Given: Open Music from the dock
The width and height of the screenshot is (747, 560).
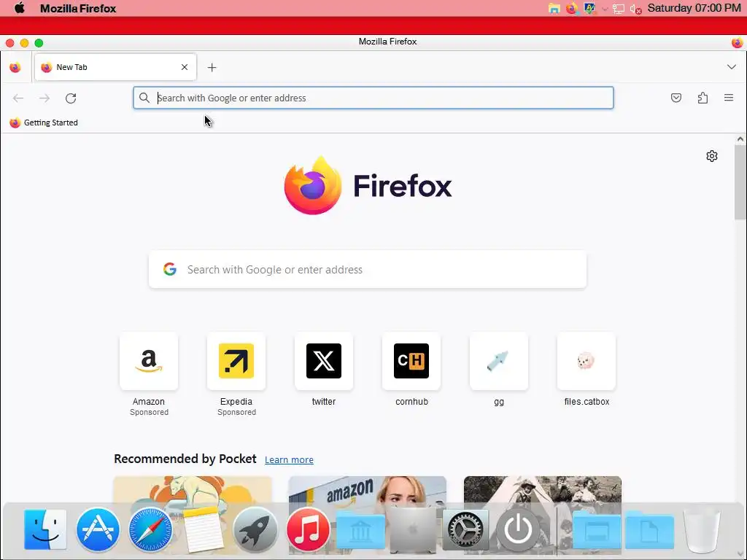Looking at the screenshot, I should (308, 529).
